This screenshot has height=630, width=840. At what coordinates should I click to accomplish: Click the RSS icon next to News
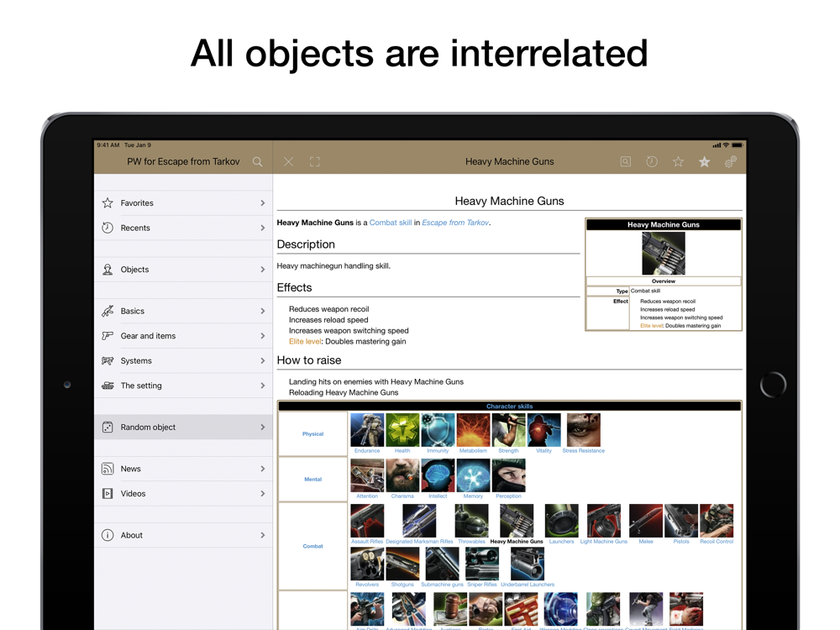click(x=108, y=469)
